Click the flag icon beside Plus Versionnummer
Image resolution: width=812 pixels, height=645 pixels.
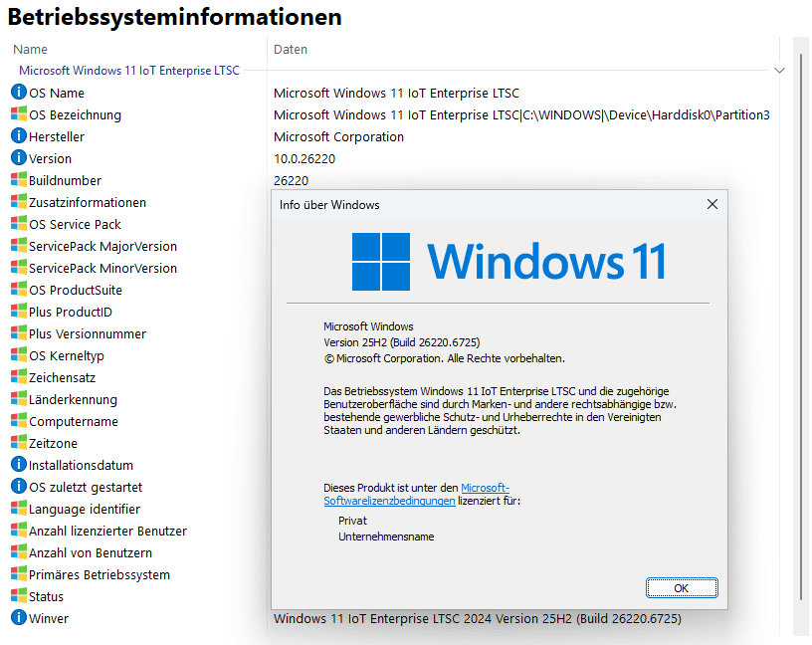pos(19,333)
